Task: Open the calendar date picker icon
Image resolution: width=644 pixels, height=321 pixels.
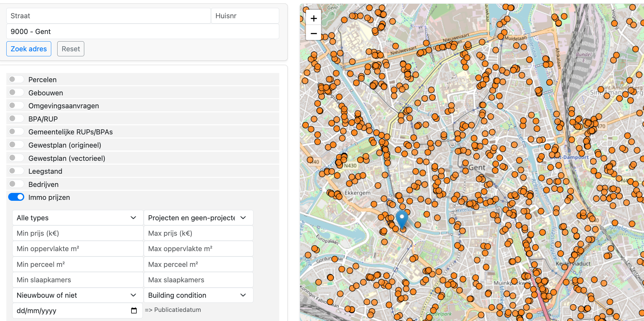Action: [x=134, y=311]
